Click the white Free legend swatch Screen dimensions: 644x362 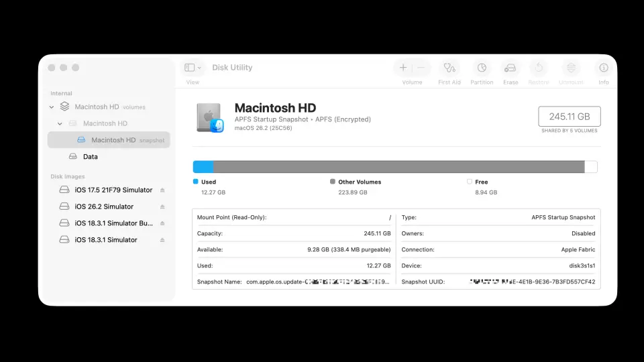470,182
